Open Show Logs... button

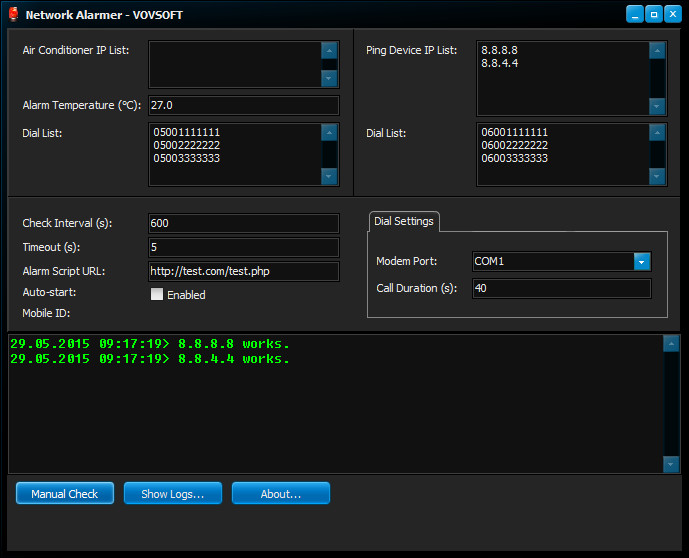(173, 493)
